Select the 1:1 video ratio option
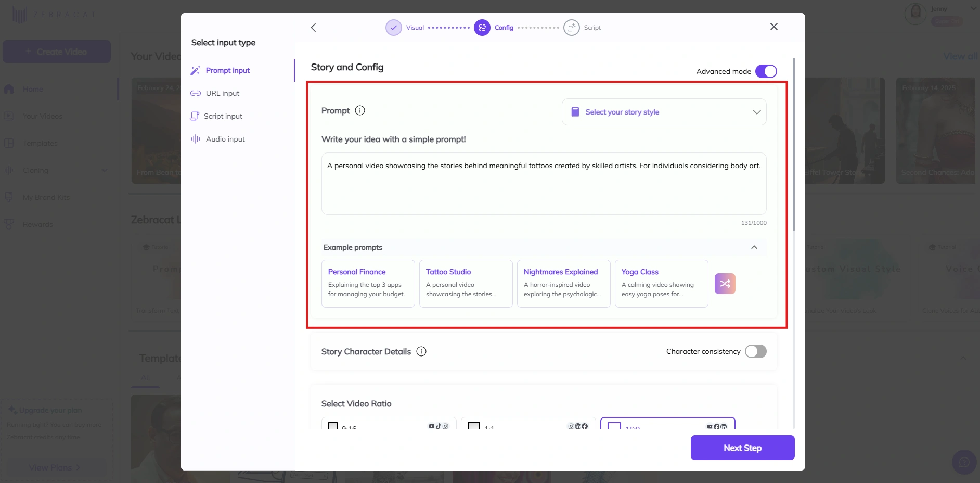Viewport: 980px width, 483px height. pyautogui.click(x=528, y=424)
